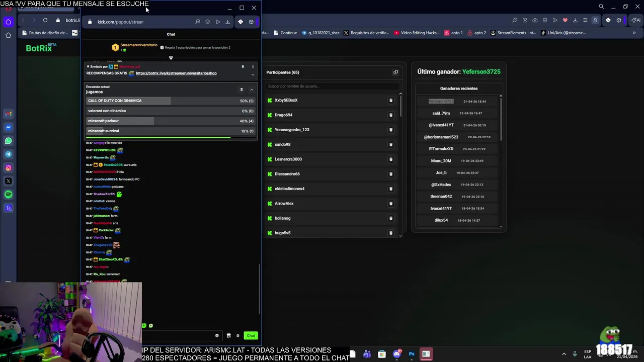Show hidden system tray icons
Image resolution: width=644 pixels, height=362 pixels.
click(564, 354)
